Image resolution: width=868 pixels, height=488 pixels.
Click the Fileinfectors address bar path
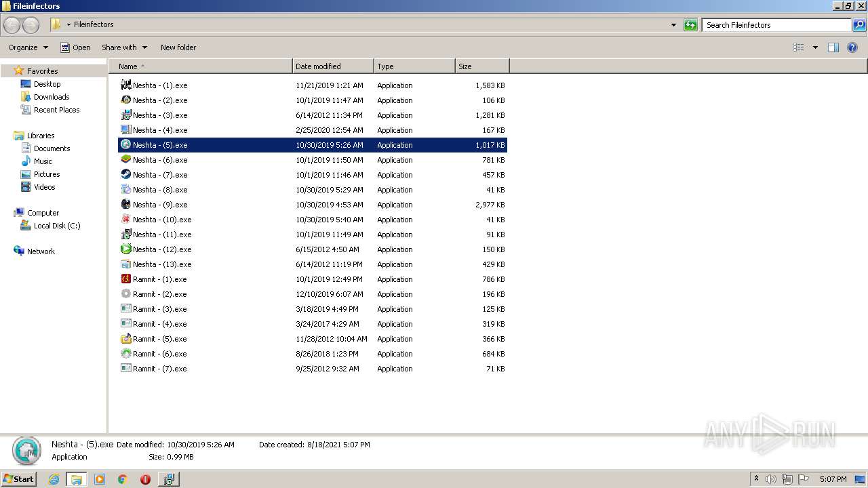tap(94, 24)
